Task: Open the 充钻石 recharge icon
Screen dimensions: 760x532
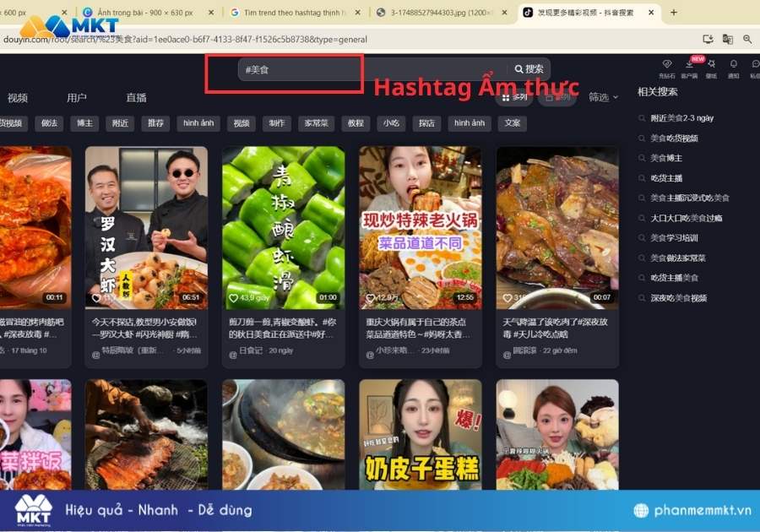Action: (x=667, y=66)
